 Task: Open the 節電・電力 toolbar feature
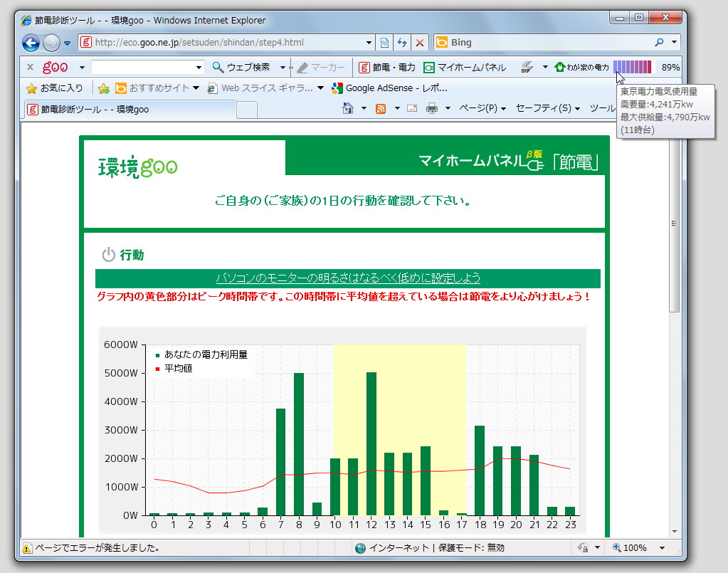click(390, 68)
